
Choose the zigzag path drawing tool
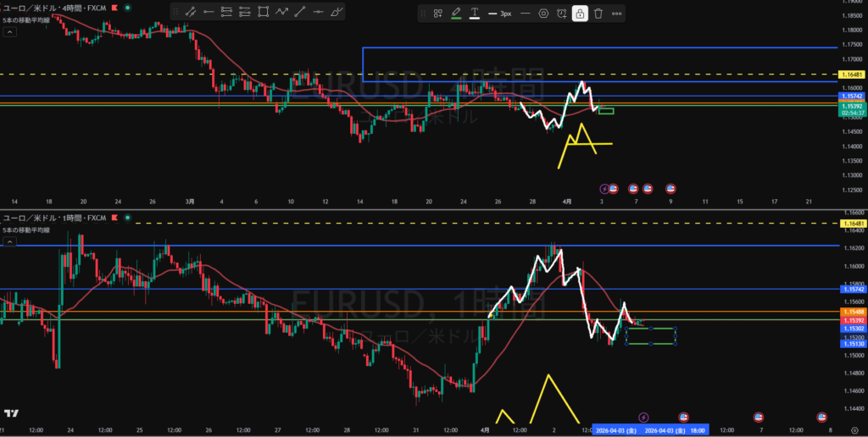click(282, 13)
